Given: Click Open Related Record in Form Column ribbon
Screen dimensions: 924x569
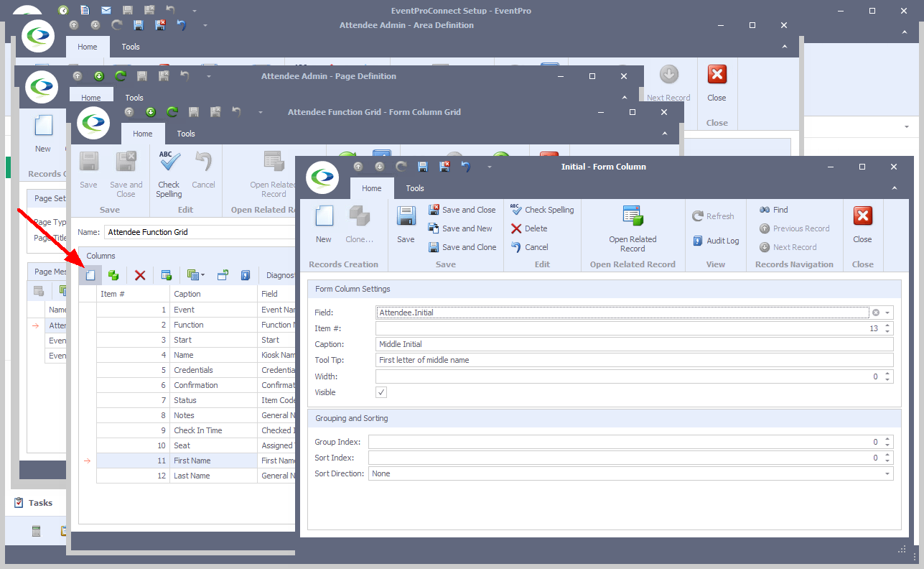Looking at the screenshot, I should tap(633, 228).
